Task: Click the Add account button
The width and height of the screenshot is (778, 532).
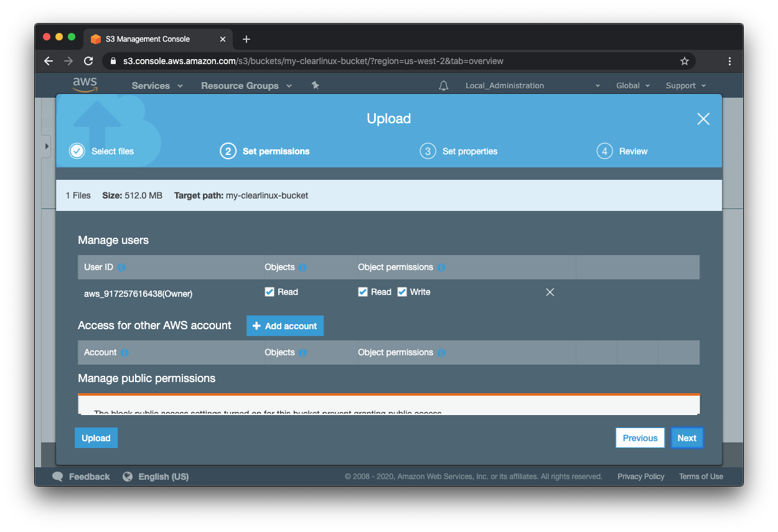Action: 285,326
